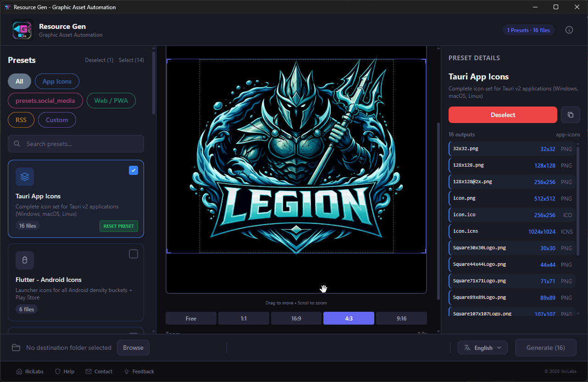
Task: Enable the RSS preset filter
Action: 21,119
